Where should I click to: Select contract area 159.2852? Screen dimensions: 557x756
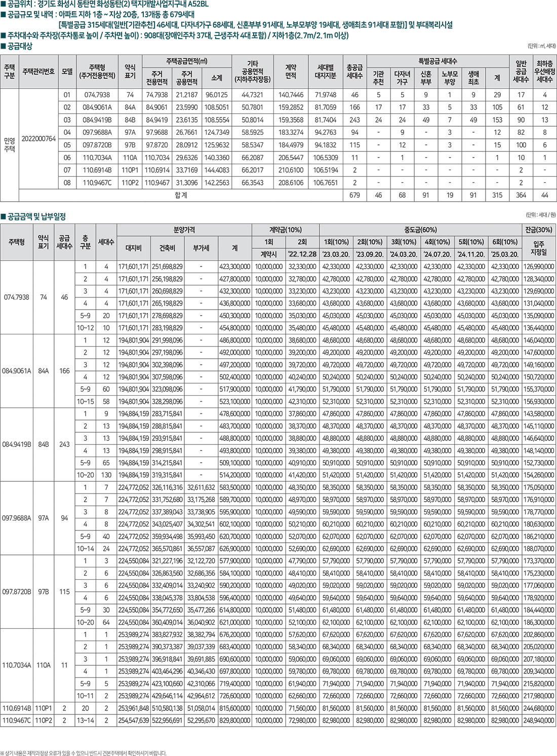[291, 107]
